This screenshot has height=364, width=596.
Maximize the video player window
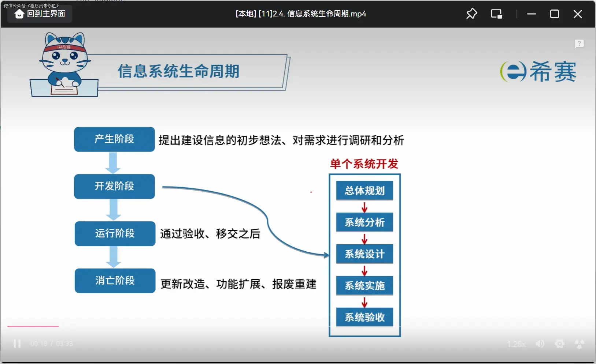tap(554, 14)
